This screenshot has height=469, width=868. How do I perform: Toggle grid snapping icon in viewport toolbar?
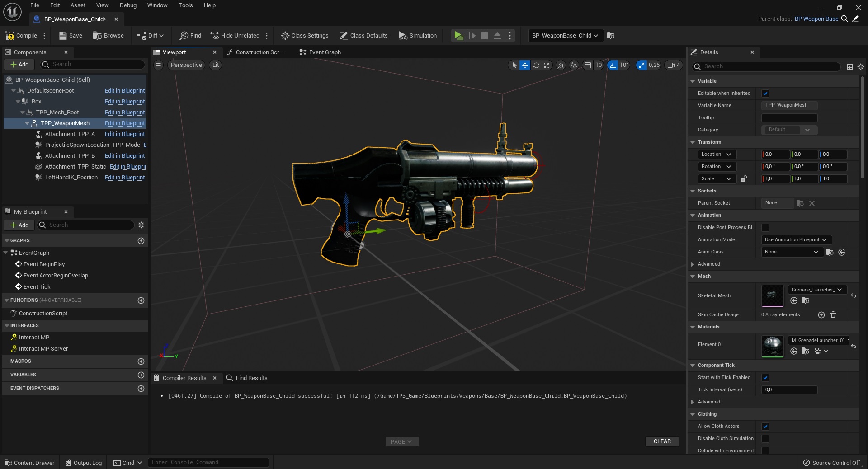pyautogui.click(x=588, y=65)
